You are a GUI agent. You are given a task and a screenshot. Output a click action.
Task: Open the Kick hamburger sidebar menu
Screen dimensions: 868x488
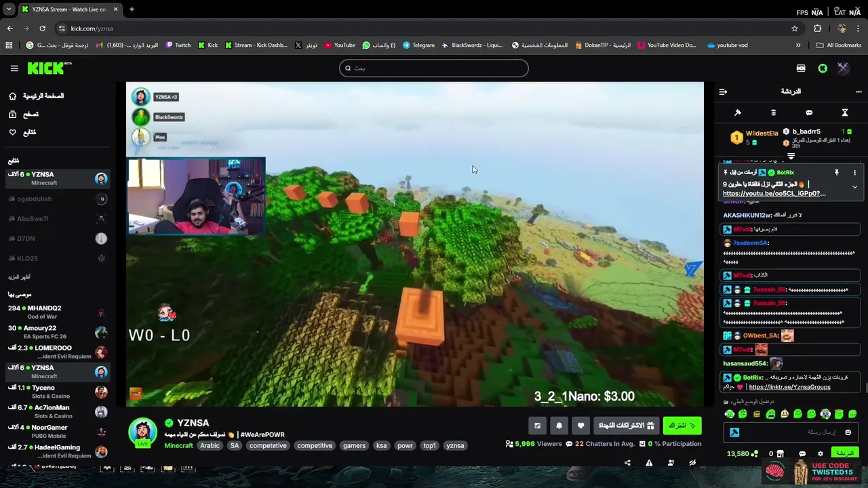point(14,68)
